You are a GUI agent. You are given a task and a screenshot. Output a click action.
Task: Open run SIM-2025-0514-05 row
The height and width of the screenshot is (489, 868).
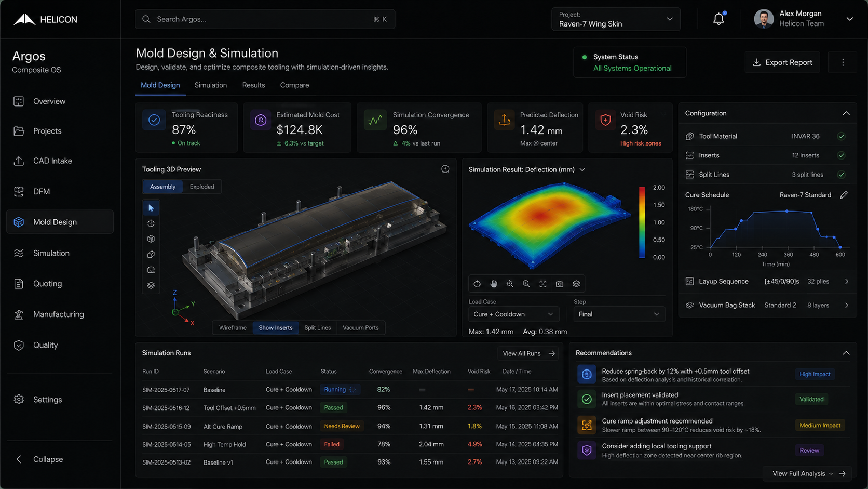pos(350,444)
